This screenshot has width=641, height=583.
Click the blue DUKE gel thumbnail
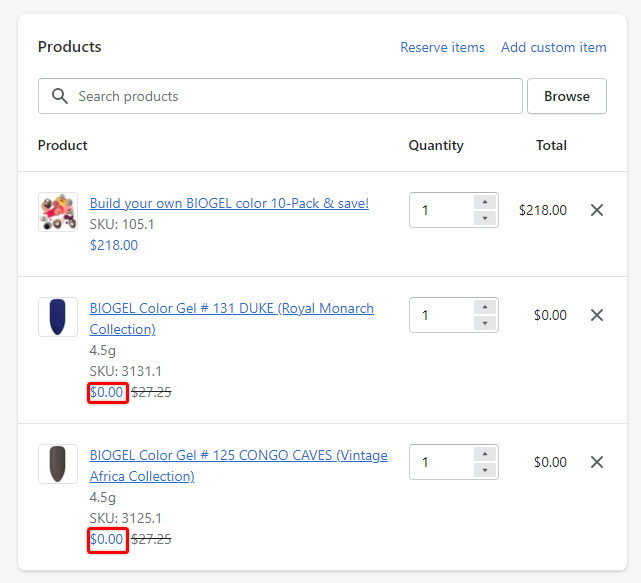click(x=58, y=317)
